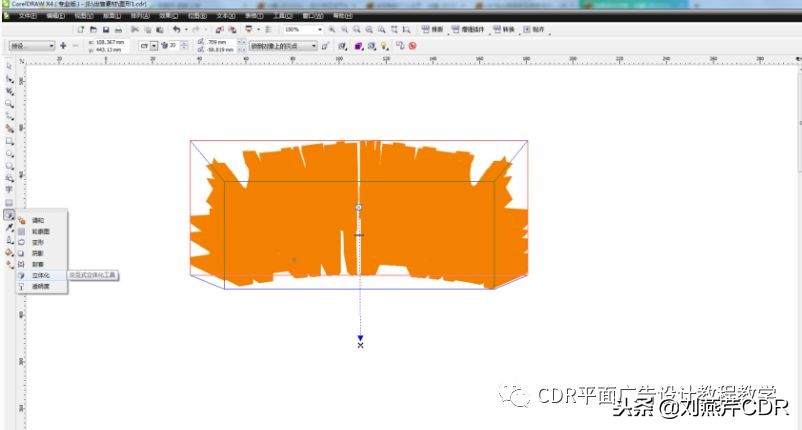Screen dimensions: 802x430
Task: Click the Import icon in toolbar
Action: point(219,30)
